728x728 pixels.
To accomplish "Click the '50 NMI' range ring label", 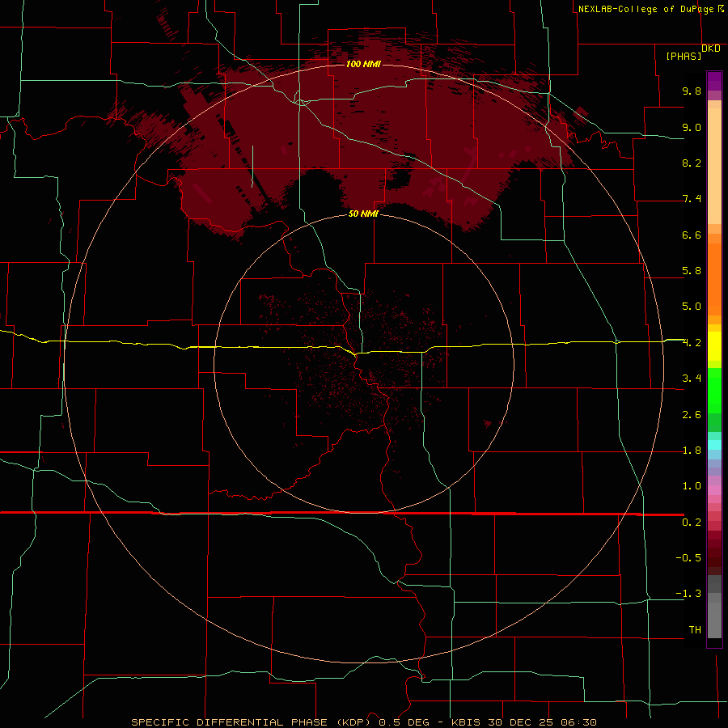I will coord(363,214).
